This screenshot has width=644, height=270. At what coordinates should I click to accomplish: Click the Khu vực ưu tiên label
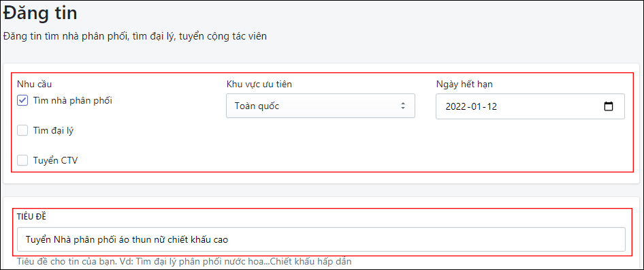(x=259, y=85)
